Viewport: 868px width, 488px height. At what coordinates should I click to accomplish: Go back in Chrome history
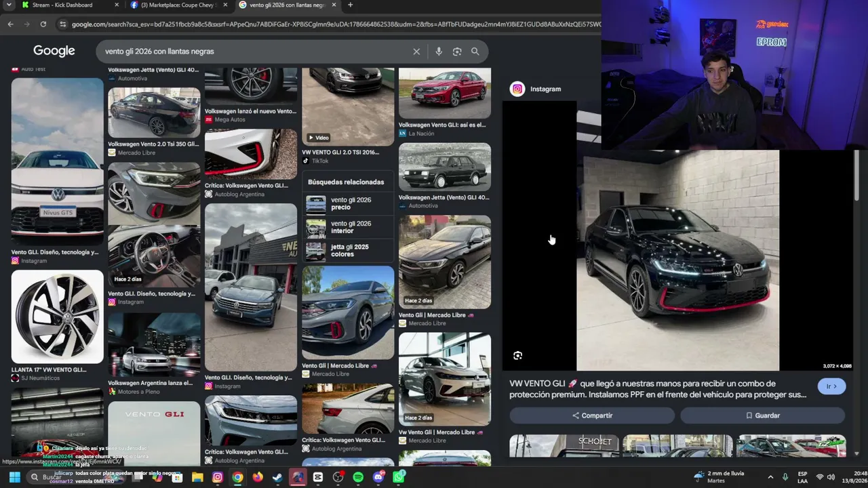click(10, 24)
